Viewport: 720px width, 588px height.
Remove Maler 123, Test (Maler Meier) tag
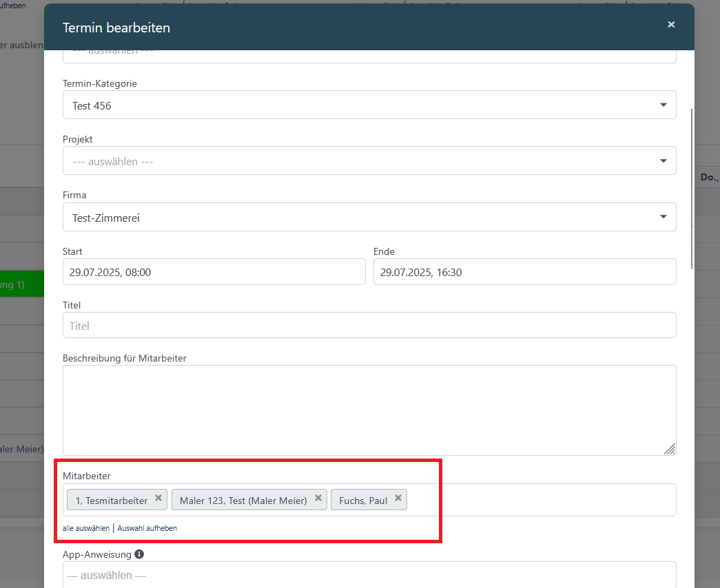click(318, 498)
